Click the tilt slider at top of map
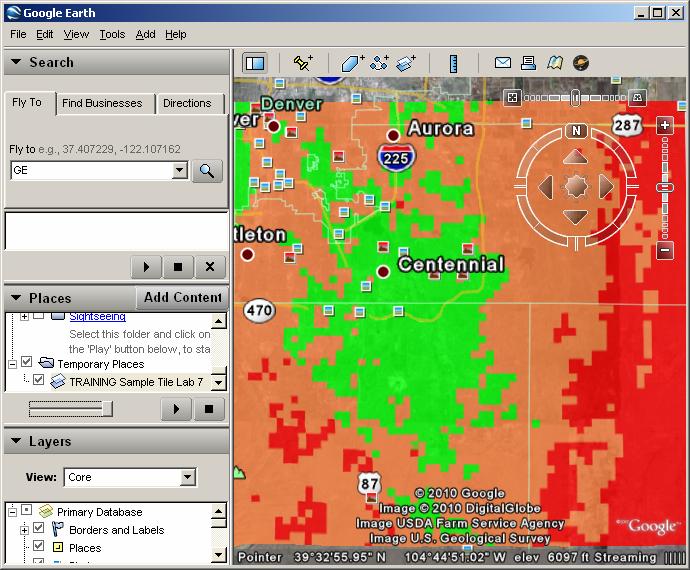The width and height of the screenshot is (690, 570). coord(575,97)
